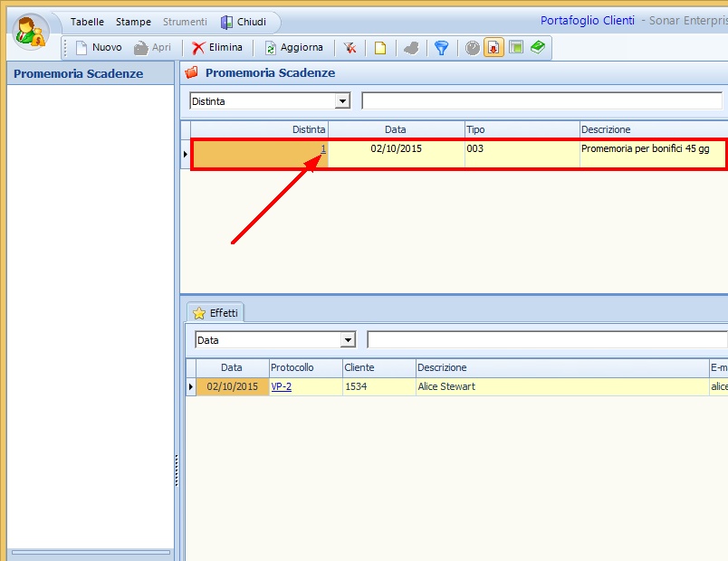Click the Descrizione column header in top grid
This screenshot has height=561, width=728.
(x=606, y=129)
